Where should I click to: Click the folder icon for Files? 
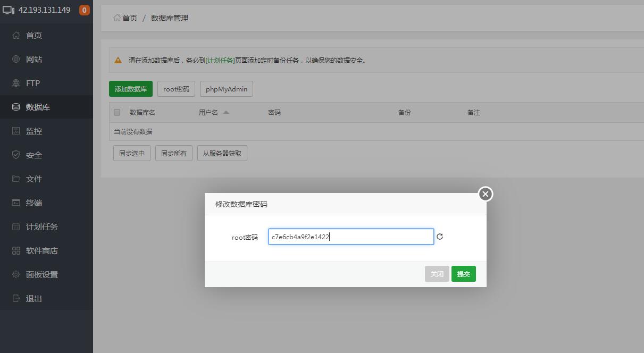coord(16,179)
